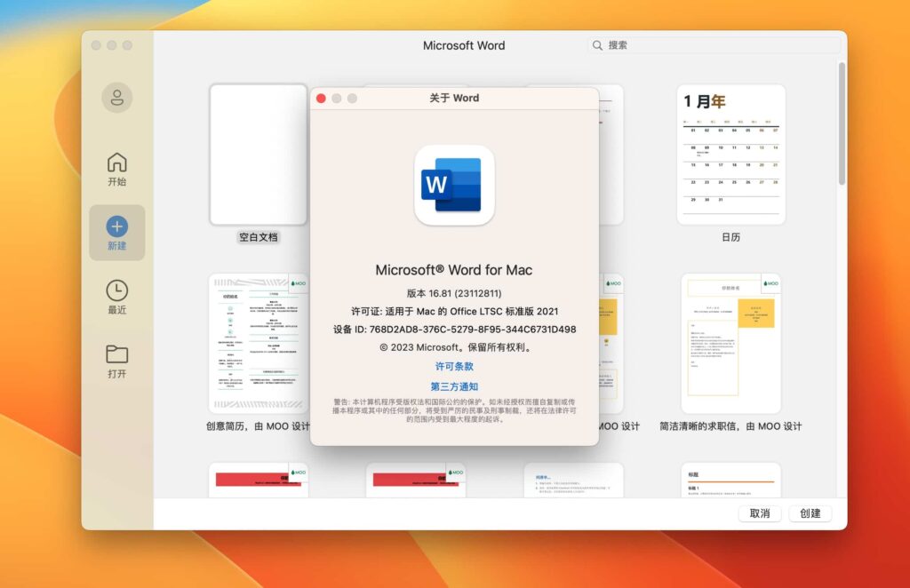This screenshot has height=588, width=910.
Task: Select the 新建 plus icon in sidebar
Action: (x=116, y=226)
